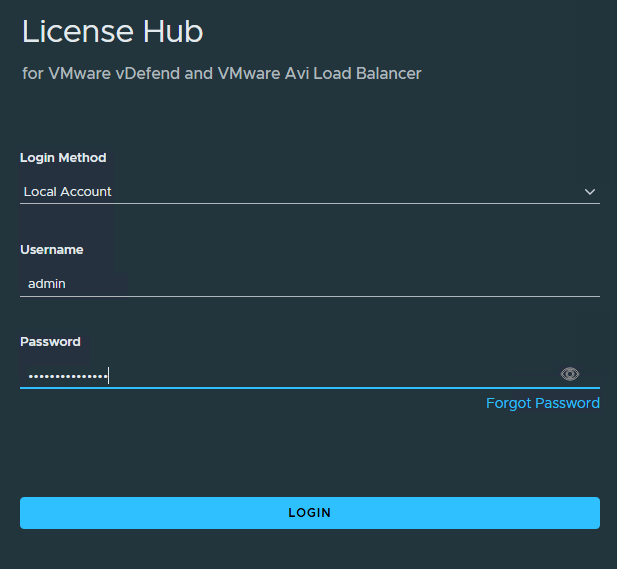This screenshot has width=617, height=569.
Task: Click the Login Method label
Action: click(63, 158)
